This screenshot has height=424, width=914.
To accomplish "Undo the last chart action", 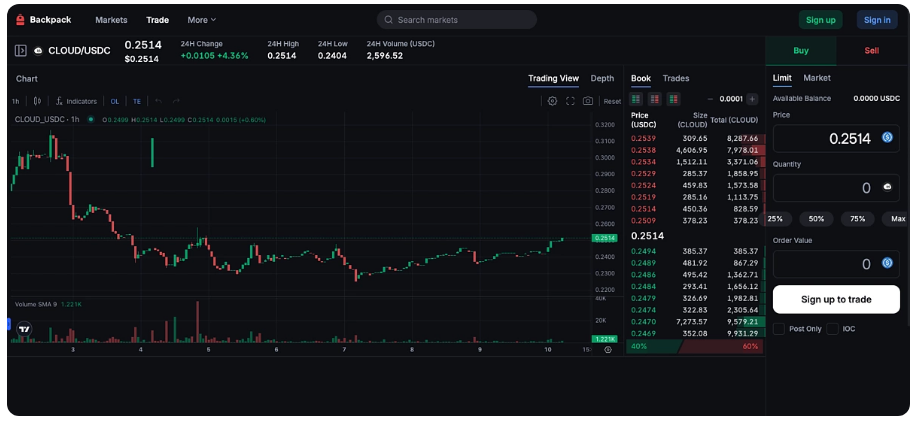I will [158, 101].
